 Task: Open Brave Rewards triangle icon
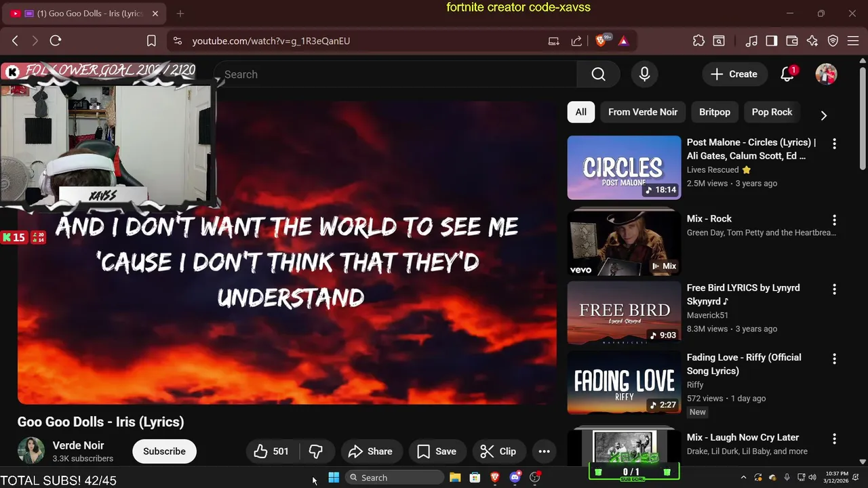tap(623, 41)
